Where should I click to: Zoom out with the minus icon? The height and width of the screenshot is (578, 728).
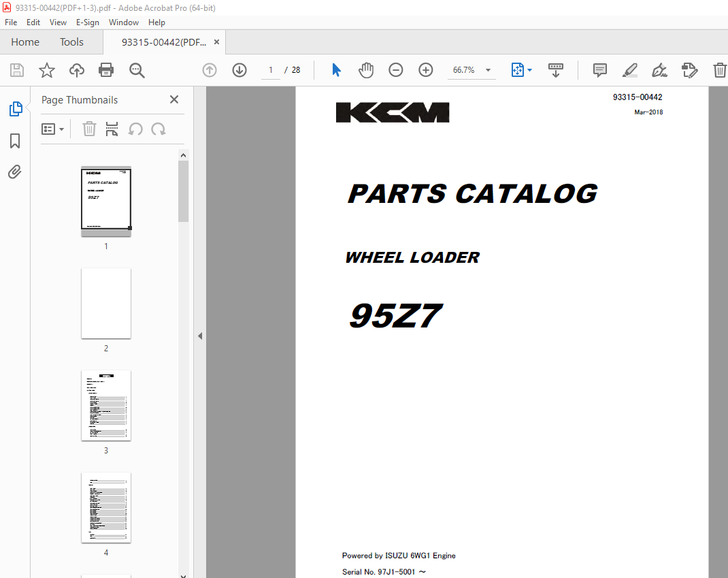tap(395, 70)
